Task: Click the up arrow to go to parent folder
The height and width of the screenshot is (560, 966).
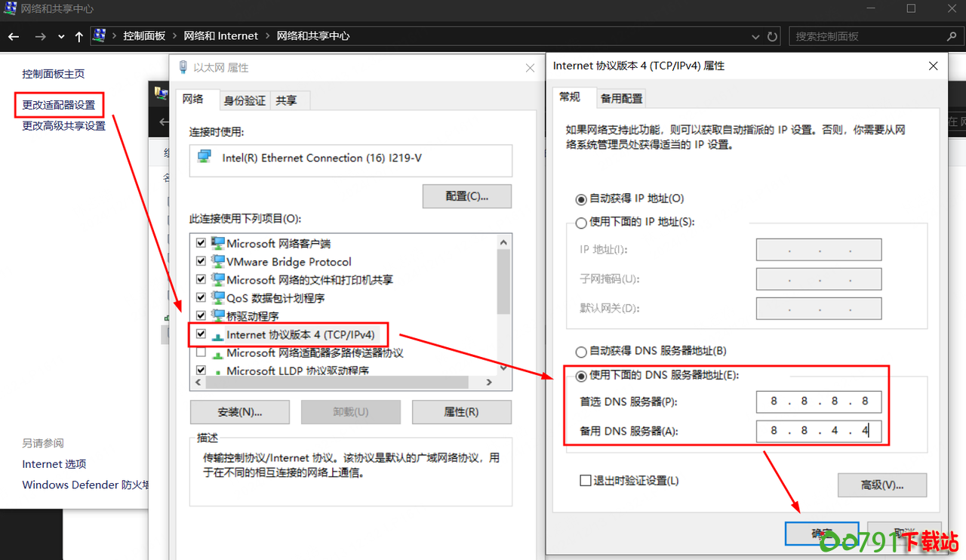Action: click(78, 36)
